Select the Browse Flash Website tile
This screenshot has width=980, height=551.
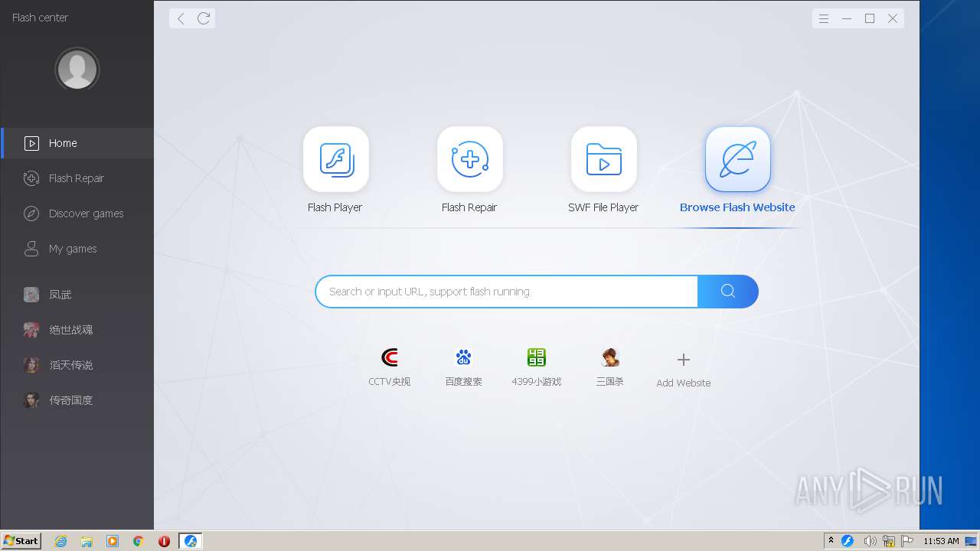coord(738,159)
